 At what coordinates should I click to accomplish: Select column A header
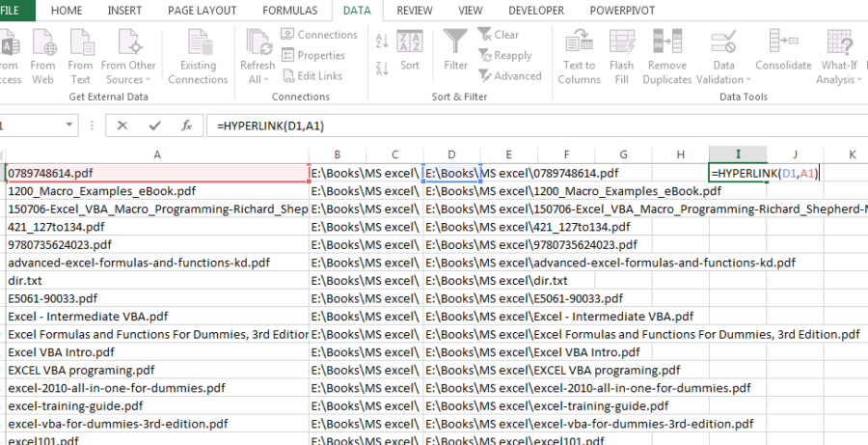point(157,154)
